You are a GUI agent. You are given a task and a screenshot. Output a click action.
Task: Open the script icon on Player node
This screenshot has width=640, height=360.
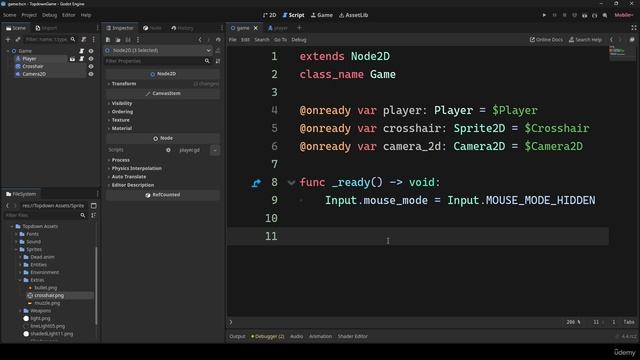point(82,59)
